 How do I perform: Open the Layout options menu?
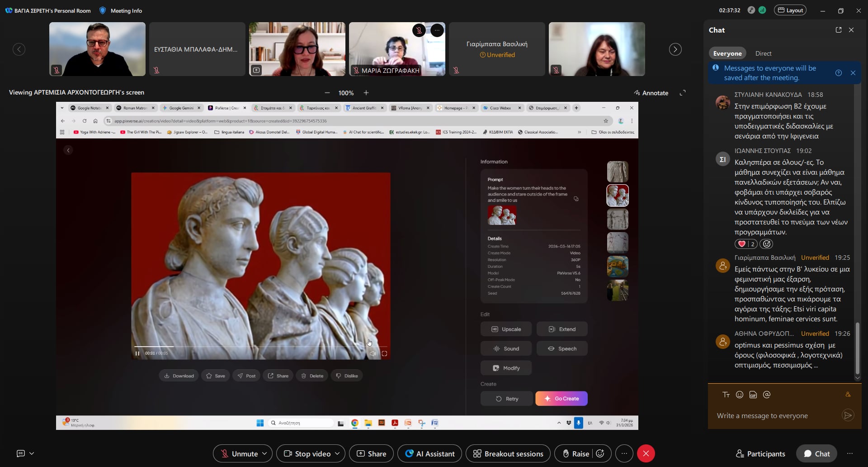click(790, 10)
